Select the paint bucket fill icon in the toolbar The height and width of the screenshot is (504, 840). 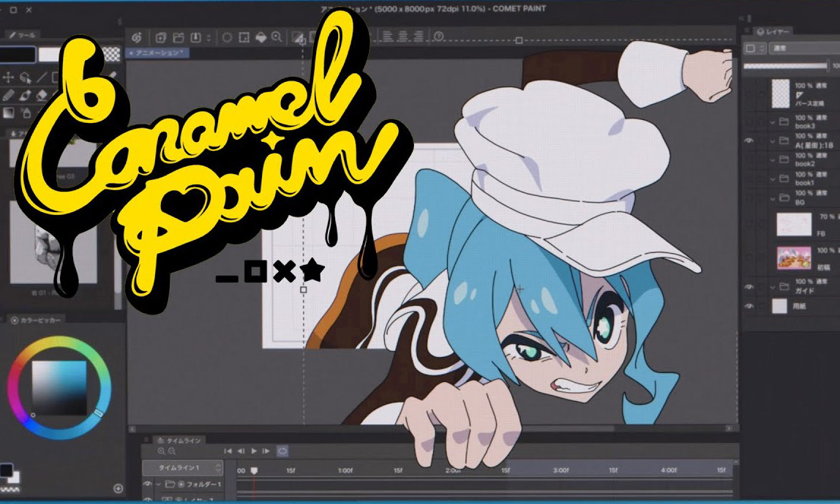[260, 37]
